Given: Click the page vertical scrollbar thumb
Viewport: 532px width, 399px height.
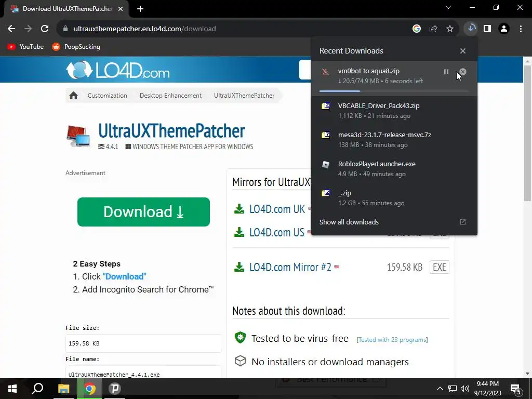Looking at the screenshot, I should coord(527,132).
